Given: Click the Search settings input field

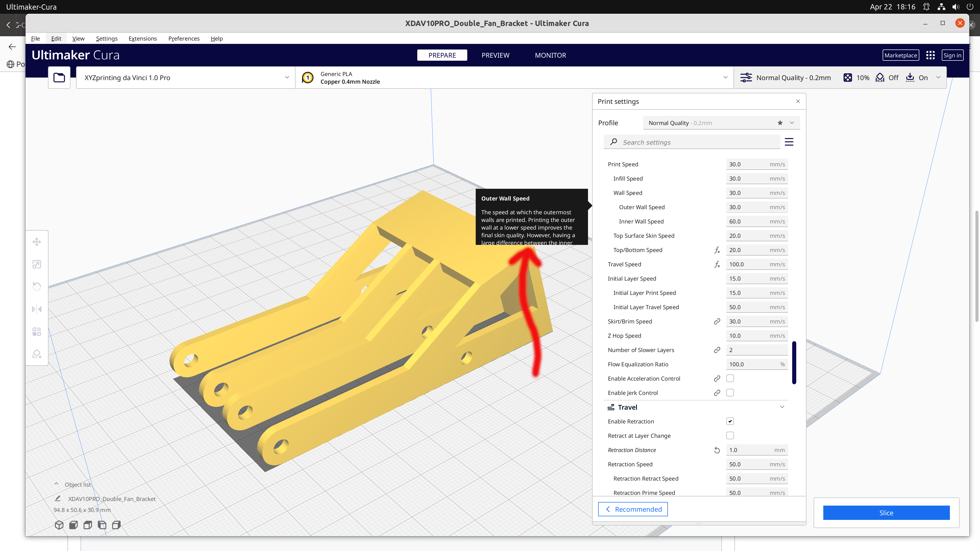Looking at the screenshot, I should pos(692,142).
